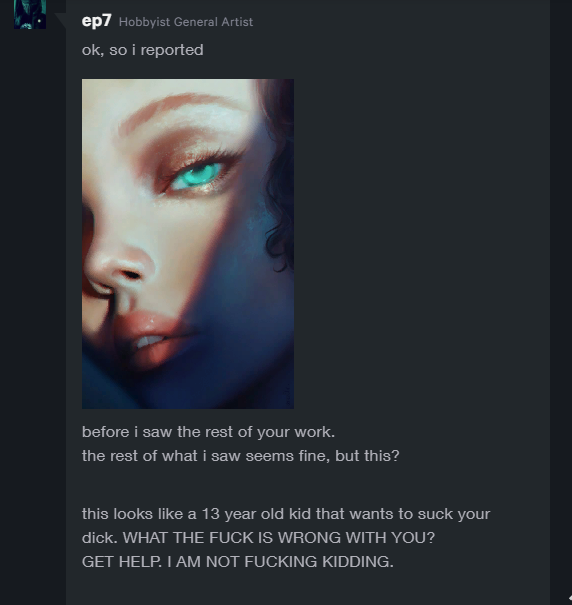Image resolution: width=572 pixels, height=605 pixels.
Task: Click the 'seems fine, but this?' line
Action: pyautogui.click(x=240, y=456)
